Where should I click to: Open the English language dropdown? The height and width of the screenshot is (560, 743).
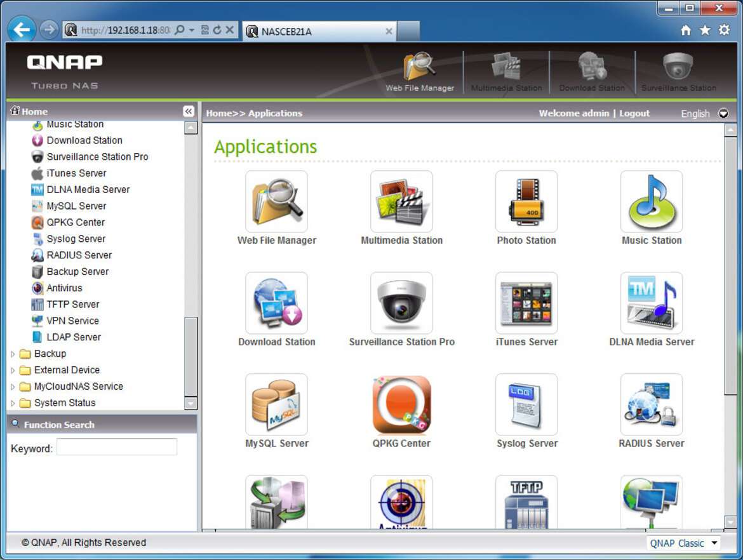point(723,113)
